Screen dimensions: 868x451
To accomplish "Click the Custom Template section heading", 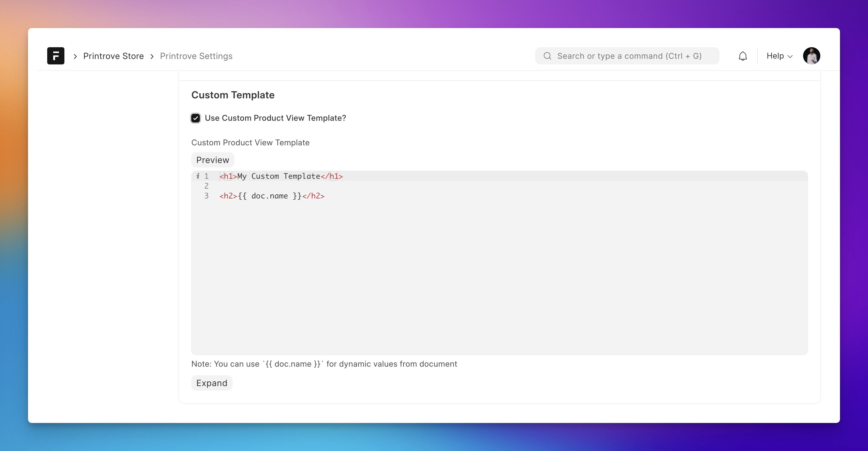I will tap(233, 95).
